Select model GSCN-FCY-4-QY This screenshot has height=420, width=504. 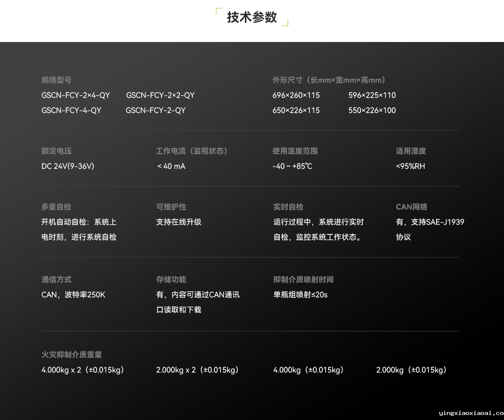click(x=71, y=110)
